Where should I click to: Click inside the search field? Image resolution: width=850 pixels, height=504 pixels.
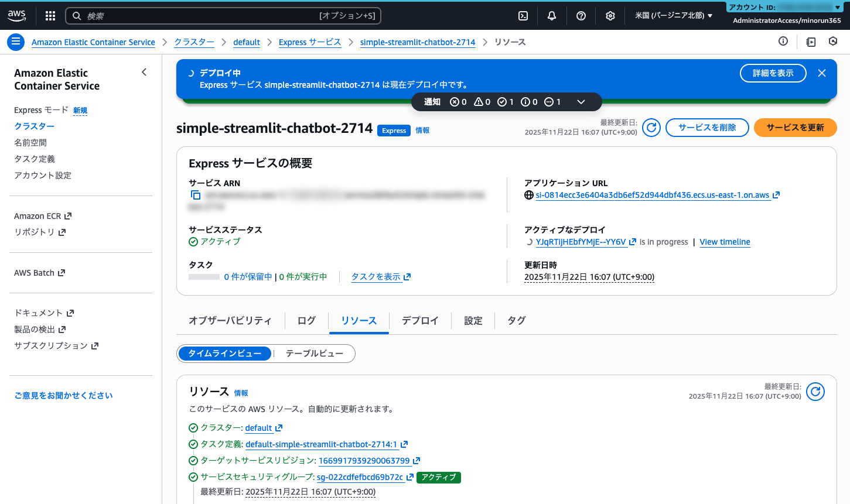pyautogui.click(x=223, y=16)
